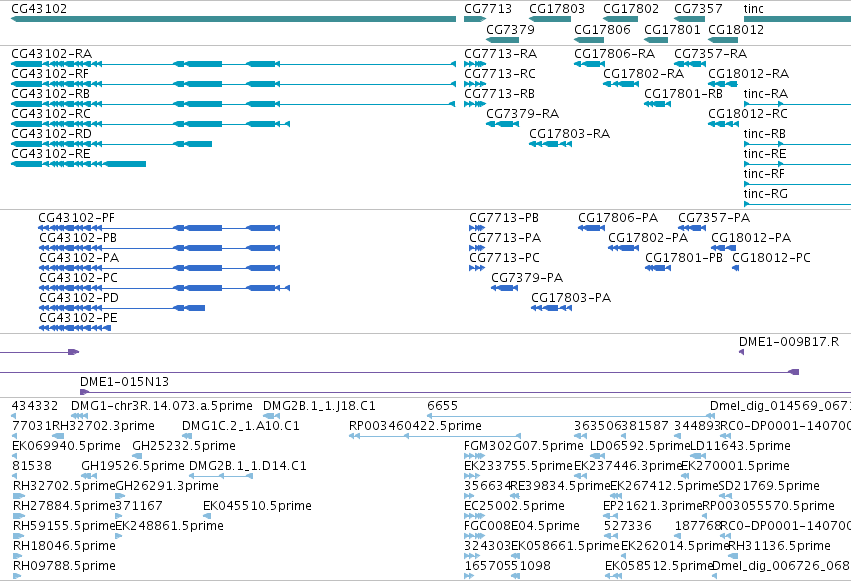Screen dimensions: 851x581
Task: Select the CG17806 gene label
Action: (x=602, y=29)
